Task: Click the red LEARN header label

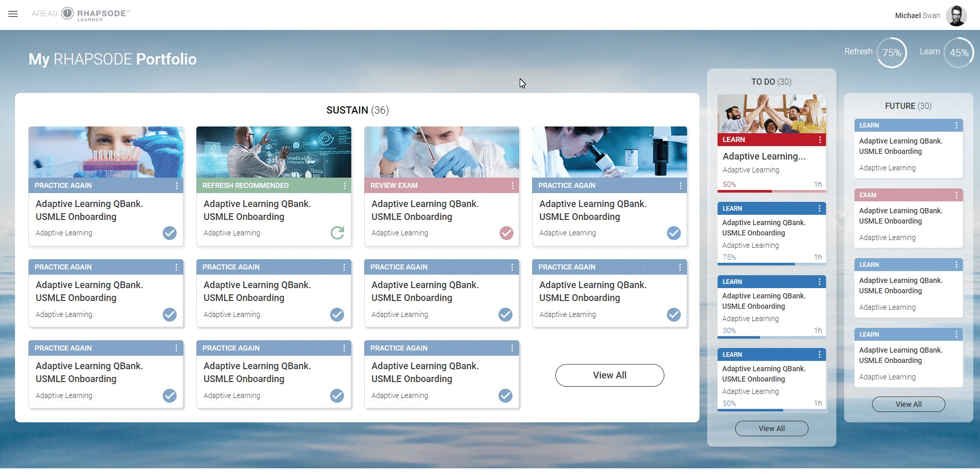Action: pos(734,140)
